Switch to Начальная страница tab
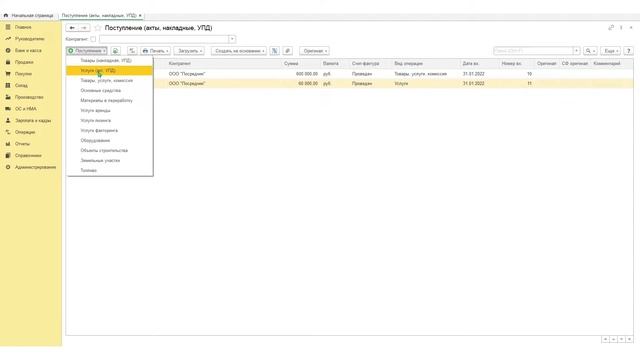 pos(29,16)
